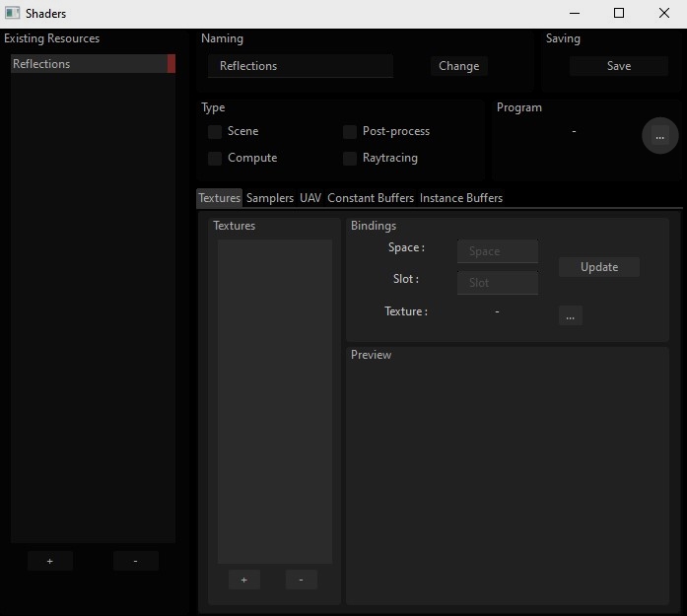Viewport: 687px width, 616px height.
Task: Add a texture with the plus button
Action: pos(244,580)
